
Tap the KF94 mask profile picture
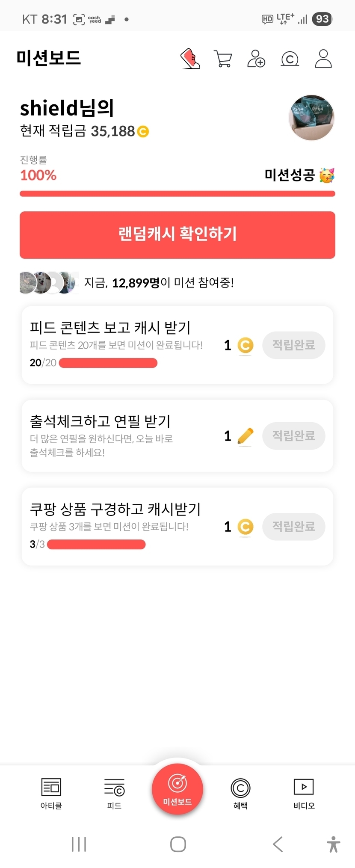pos(312,118)
